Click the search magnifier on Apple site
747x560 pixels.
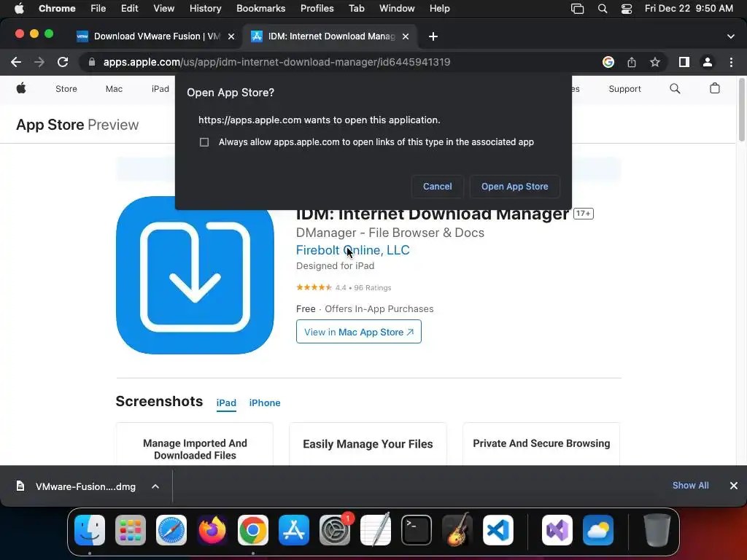point(675,88)
